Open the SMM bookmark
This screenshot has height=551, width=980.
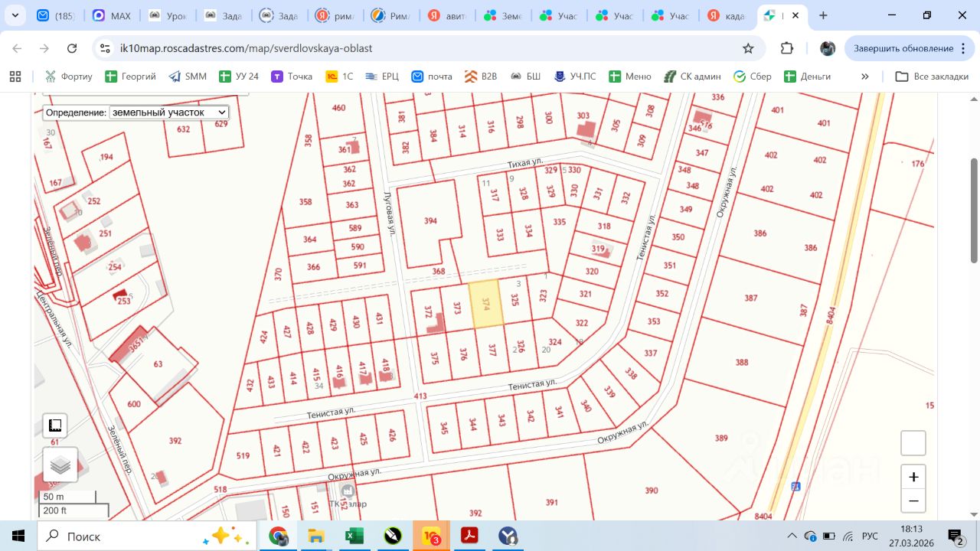pyautogui.click(x=188, y=77)
